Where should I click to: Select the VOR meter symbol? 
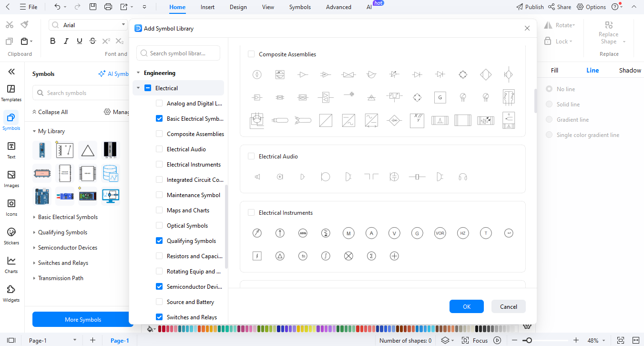click(x=440, y=233)
